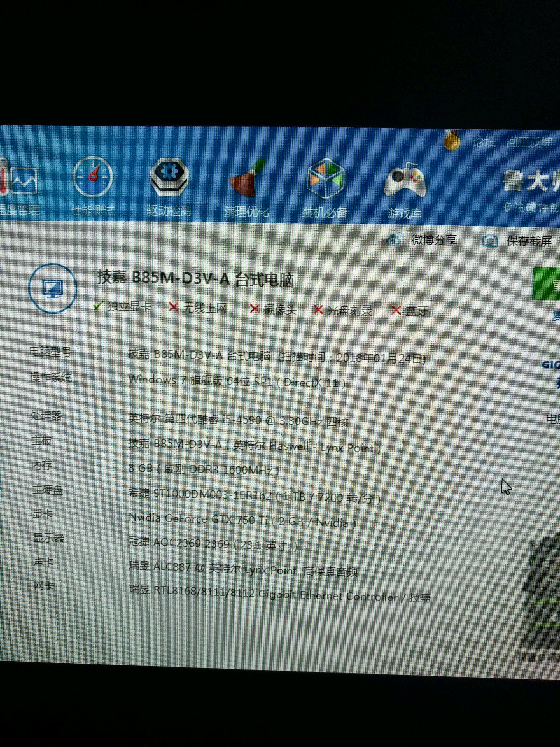Open game library controller icon
This screenshot has width=560, height=747.
click(x=405, y=181)
